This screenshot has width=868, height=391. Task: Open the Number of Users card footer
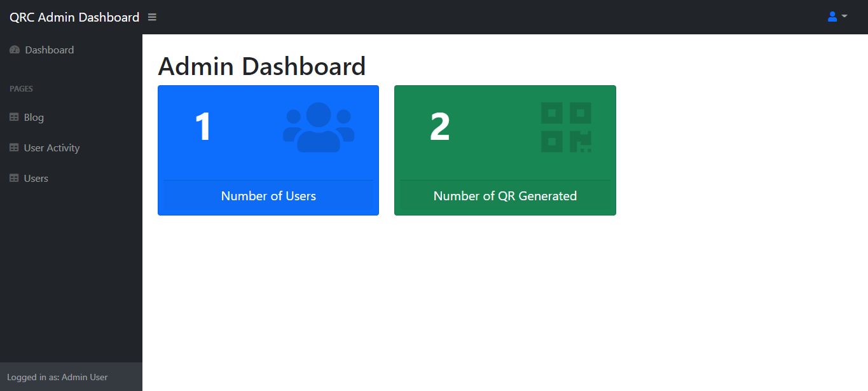(x=268, y=196)
